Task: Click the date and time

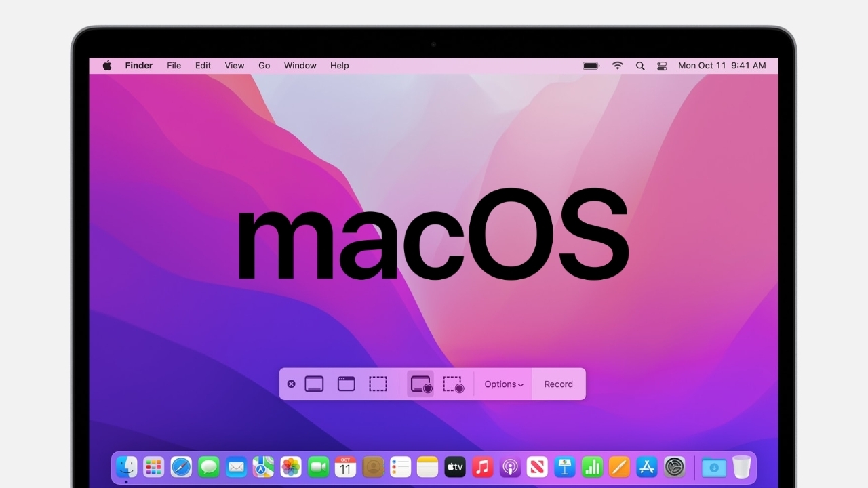Action: [722, 66]
